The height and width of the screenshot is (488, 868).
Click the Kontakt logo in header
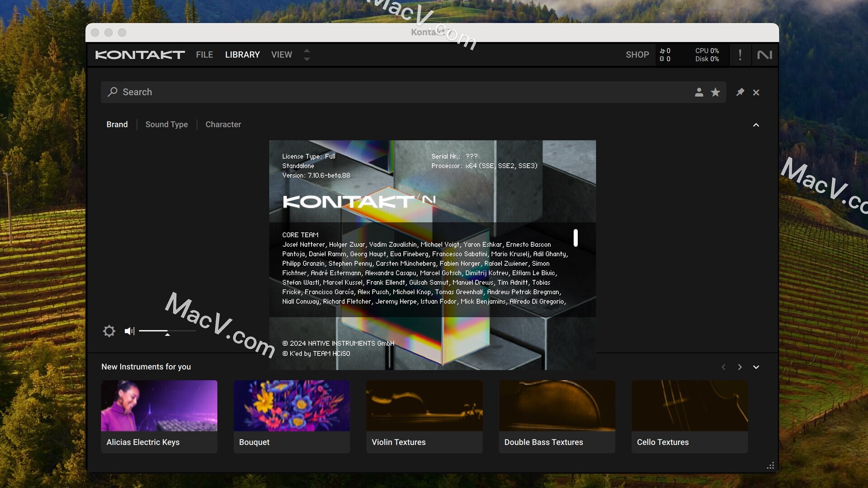click(140, 55)
